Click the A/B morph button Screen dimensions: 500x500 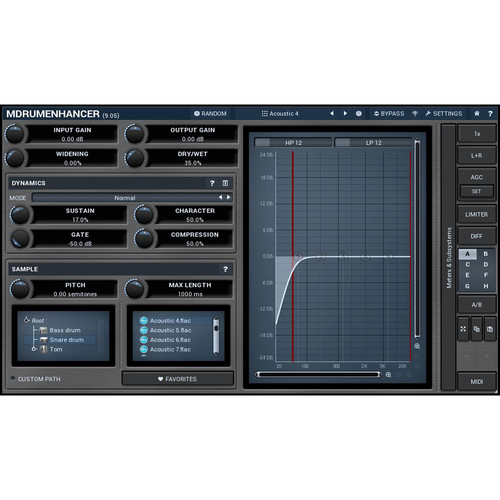click(x=477, y=305)
